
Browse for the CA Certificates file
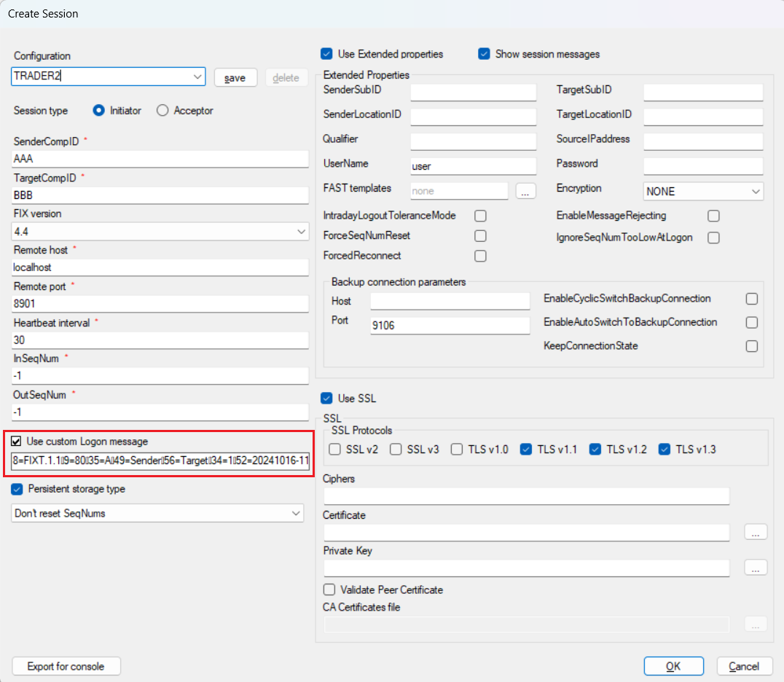point(756,624)
